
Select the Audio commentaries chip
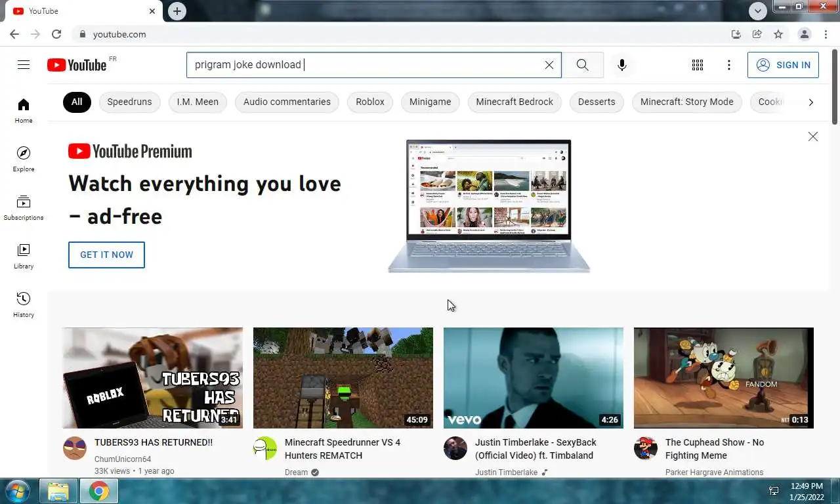coord(287,102)
